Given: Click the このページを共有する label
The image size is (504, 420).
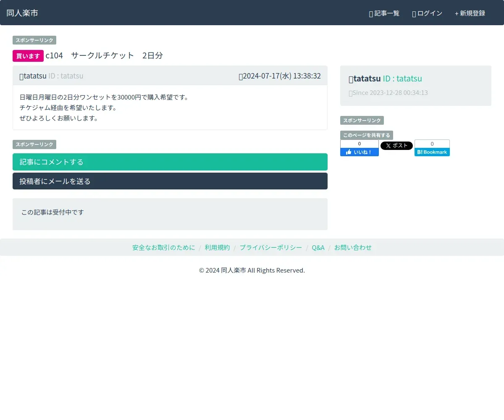Looking at the screenshot, I should pyautogui.click(x=367, y=135).
